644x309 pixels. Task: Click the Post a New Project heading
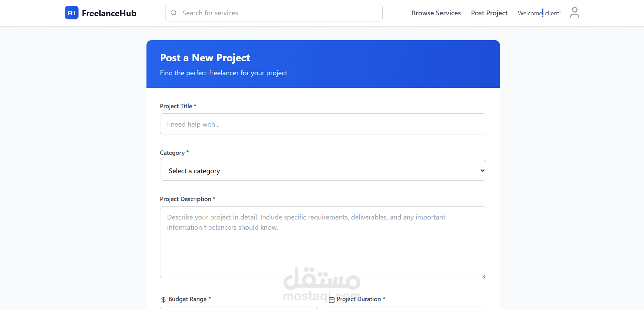pos(205,58)
